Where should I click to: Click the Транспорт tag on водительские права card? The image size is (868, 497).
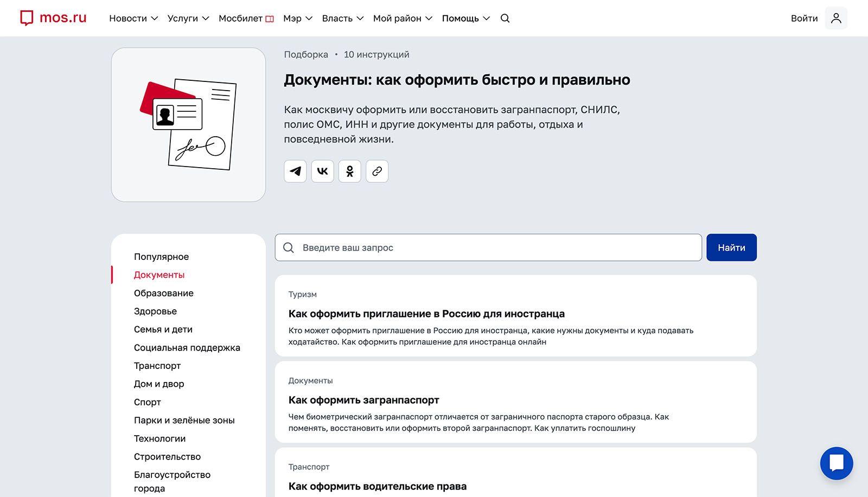coord(309,467)
